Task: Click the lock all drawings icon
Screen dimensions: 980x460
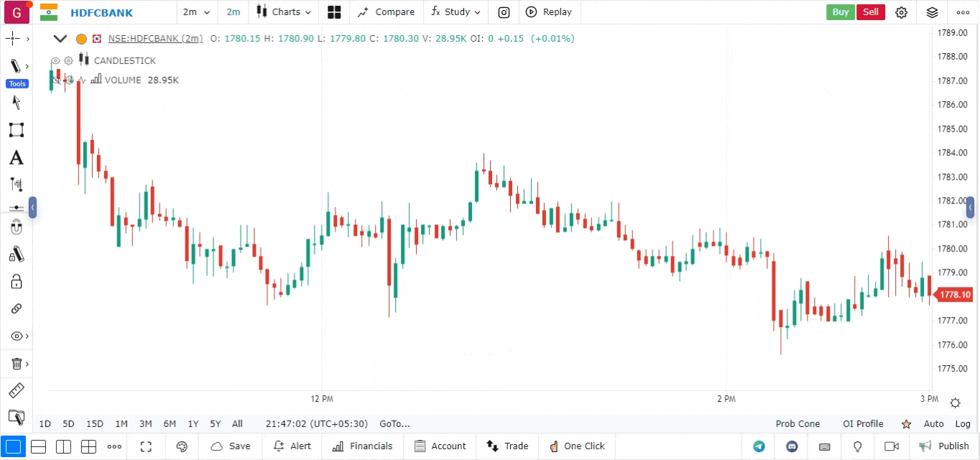Action: pos(16,281)
